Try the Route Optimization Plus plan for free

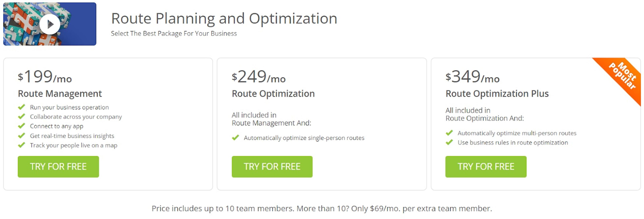point(486,167)
